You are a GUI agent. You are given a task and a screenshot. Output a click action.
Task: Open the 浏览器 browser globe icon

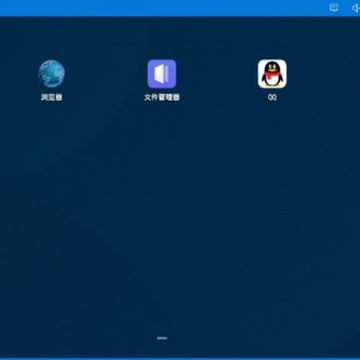pyautogui.click(x=51, y=74)
